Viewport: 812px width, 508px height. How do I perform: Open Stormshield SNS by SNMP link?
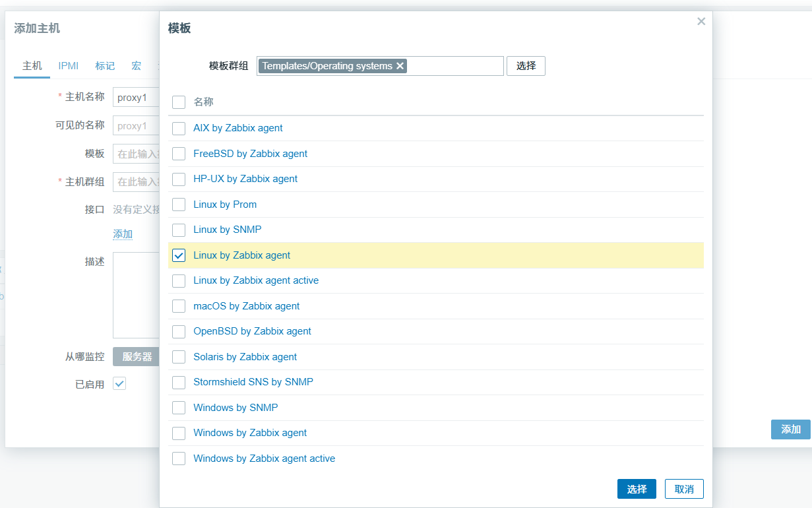[x=253, y=382]
